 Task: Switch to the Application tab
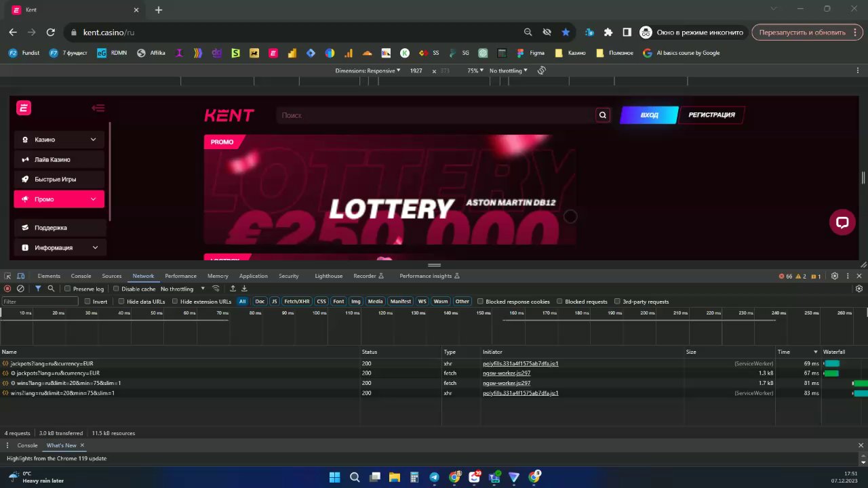tap(253, 276)
